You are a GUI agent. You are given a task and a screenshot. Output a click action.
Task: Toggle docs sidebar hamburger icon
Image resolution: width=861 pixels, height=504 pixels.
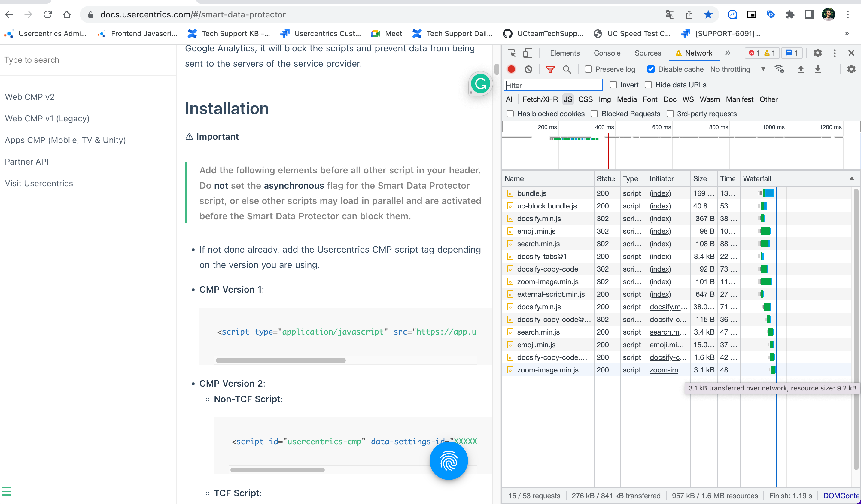(x=7, y=491)
